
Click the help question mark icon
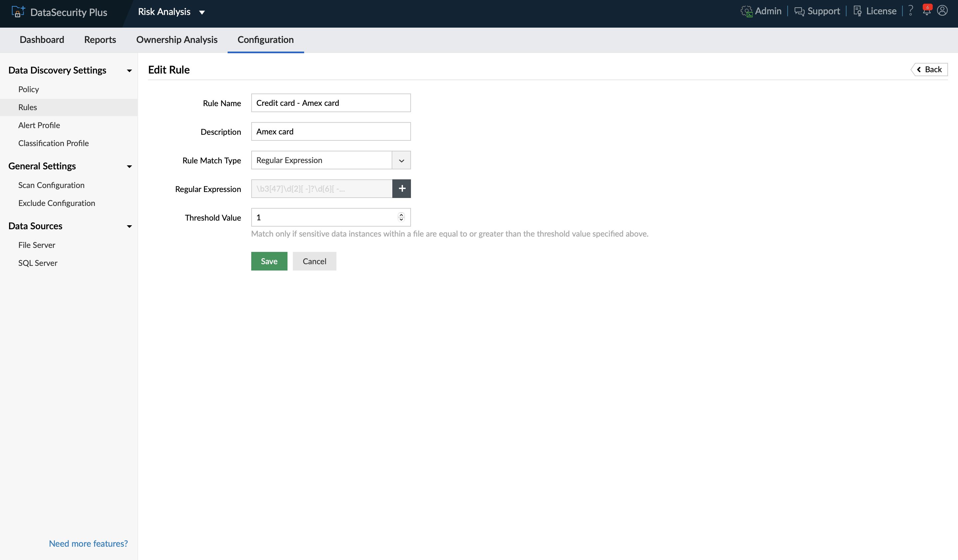point(910,11)
